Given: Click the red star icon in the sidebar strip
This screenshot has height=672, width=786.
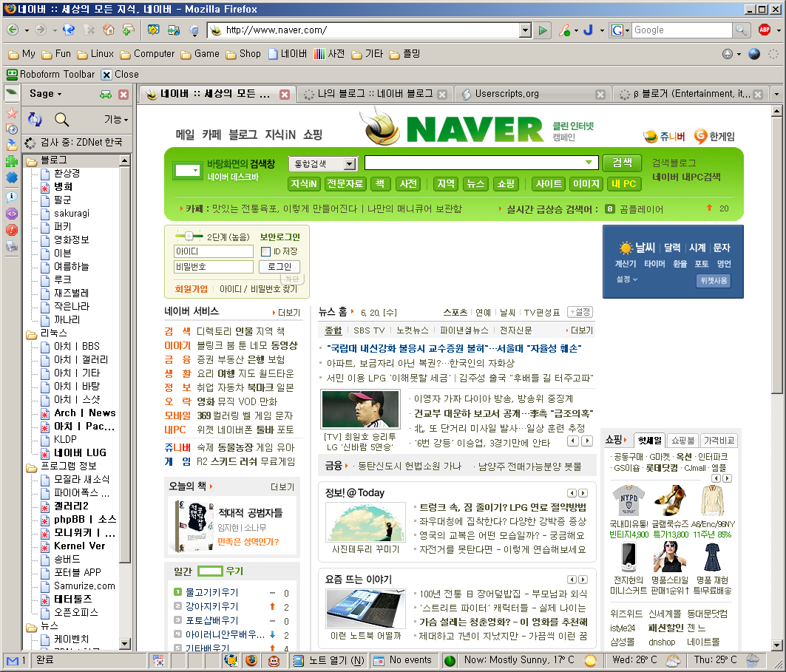Looking at the screenshot, I should pos(12,113).
